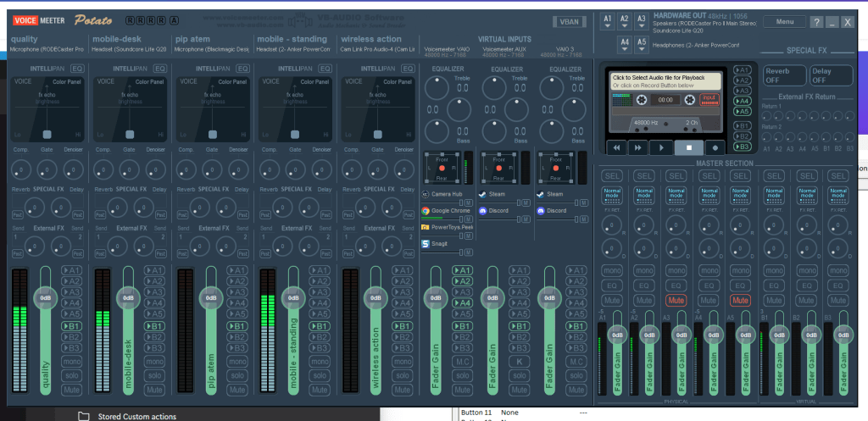Screen dimensions: 868x421
Task: Click the quality strip 0dB fader knob
Action: pos(45,297)
